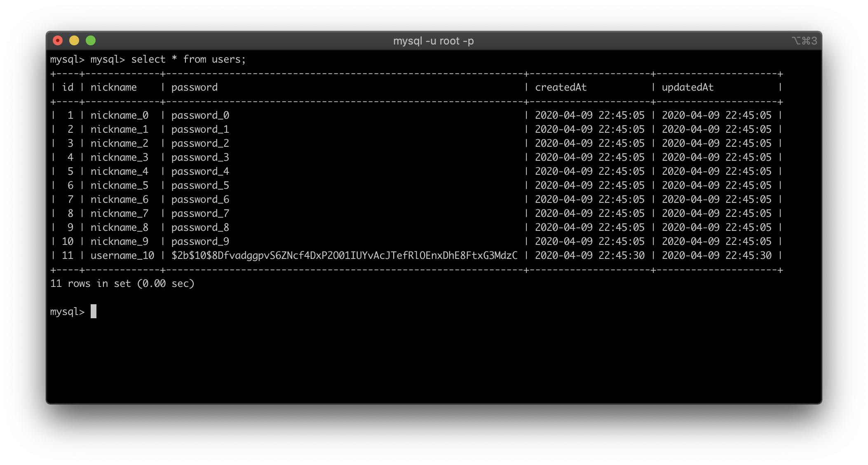Click the 'id' column header

(68, 87)
